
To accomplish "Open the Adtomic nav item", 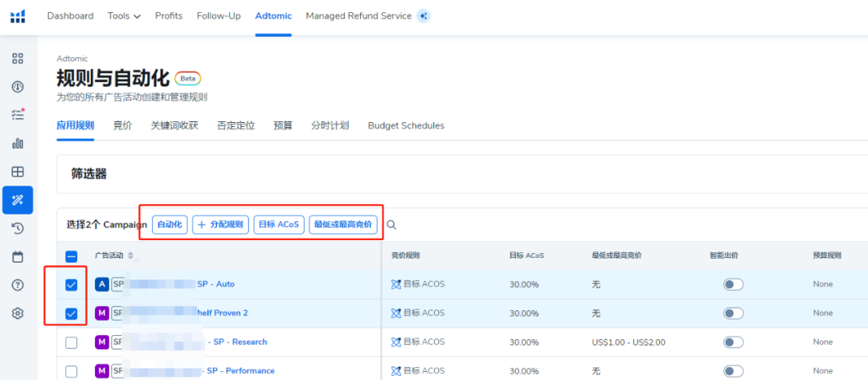I will (x=273, y=16).
